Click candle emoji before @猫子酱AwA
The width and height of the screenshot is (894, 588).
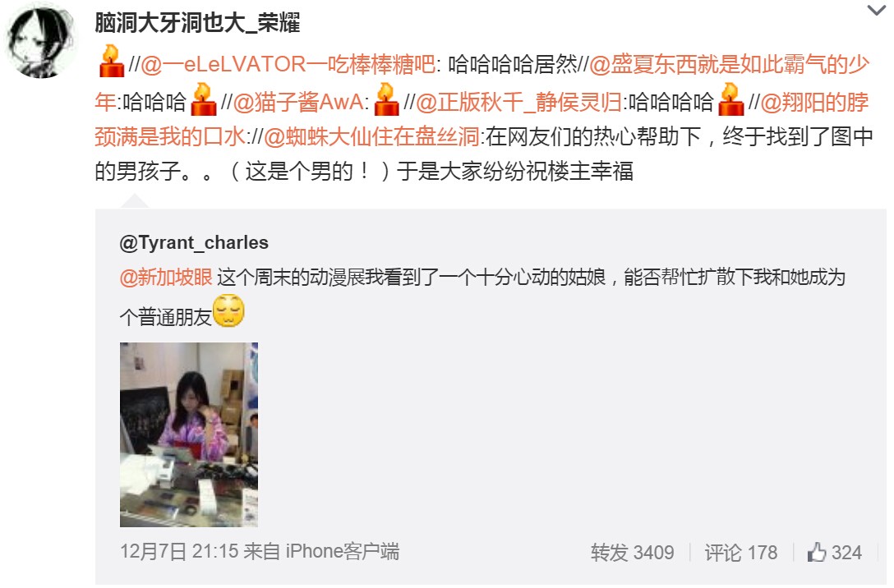coord(203,99)
